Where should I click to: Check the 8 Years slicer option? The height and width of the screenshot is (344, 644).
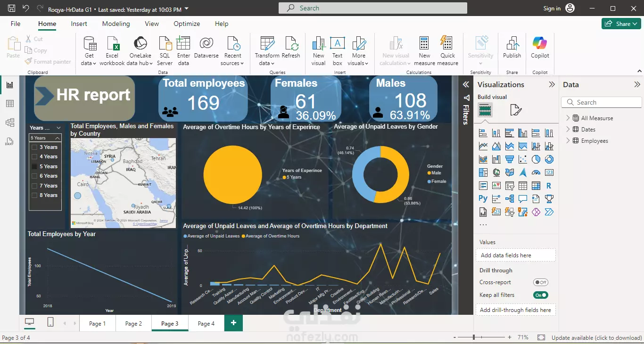click(34, 195)
